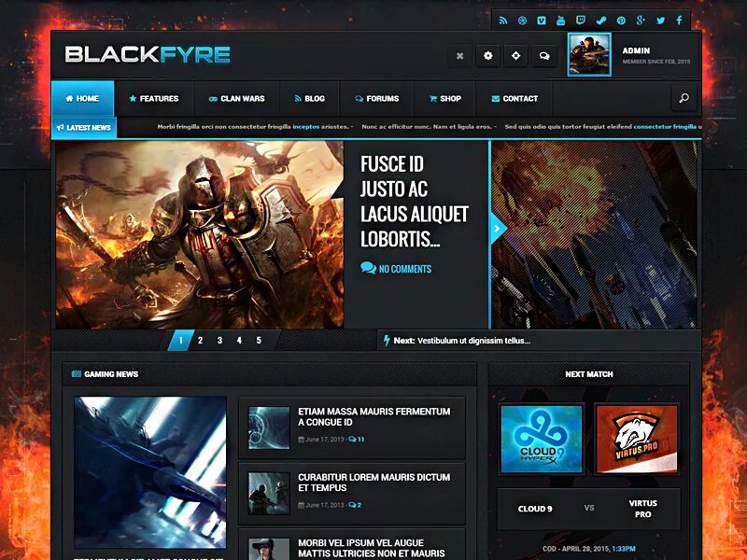This screenshot has width=747, height=560.
Task: Select slider page 5
Action: (259, 341)
